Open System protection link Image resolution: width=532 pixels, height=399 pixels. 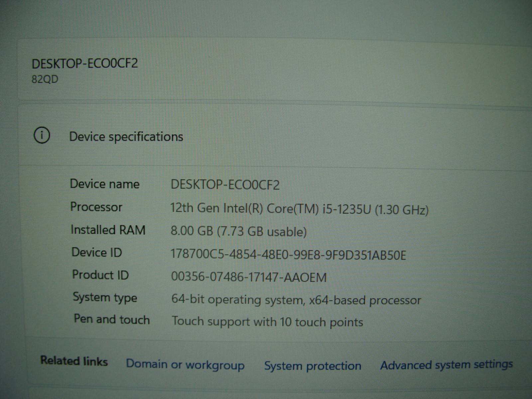pos(313,366)
